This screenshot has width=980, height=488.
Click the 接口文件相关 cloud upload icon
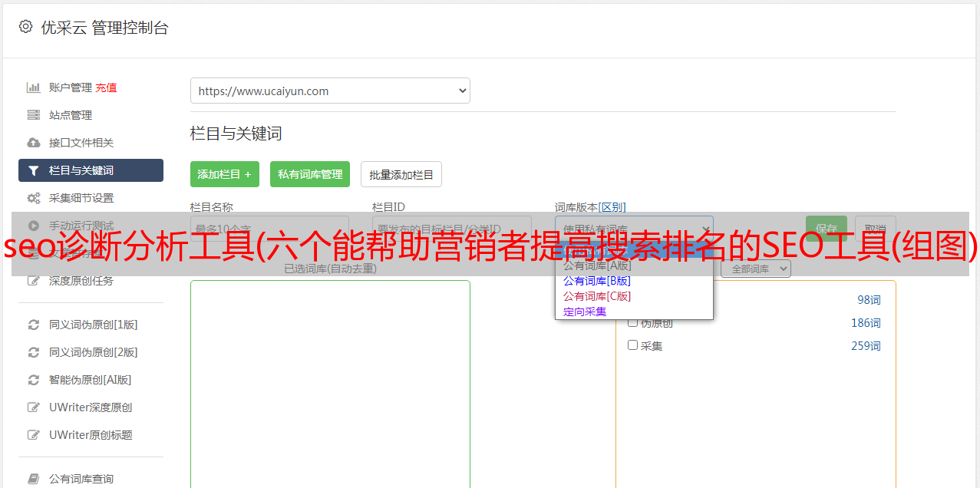pyautogui.click(x=33, y=143)
